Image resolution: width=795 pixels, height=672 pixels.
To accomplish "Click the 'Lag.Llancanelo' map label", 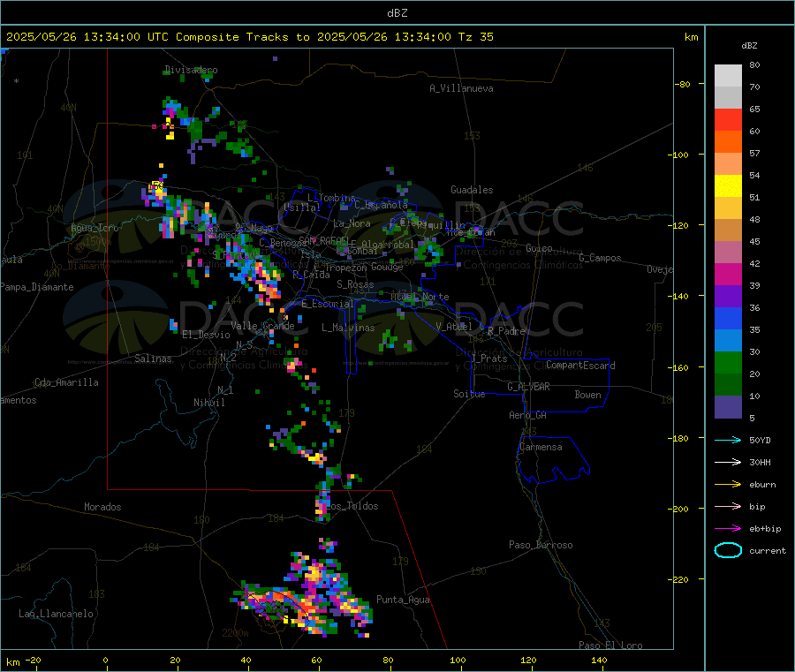I will point(57,614).
